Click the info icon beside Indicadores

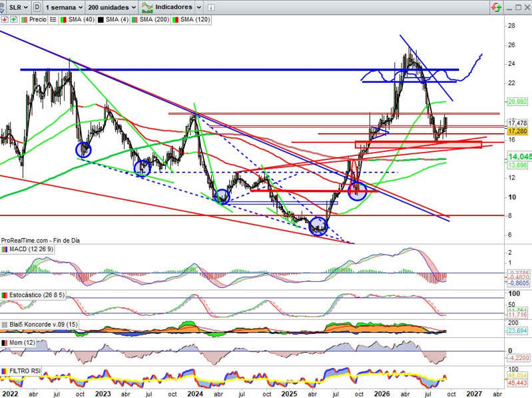211,7
